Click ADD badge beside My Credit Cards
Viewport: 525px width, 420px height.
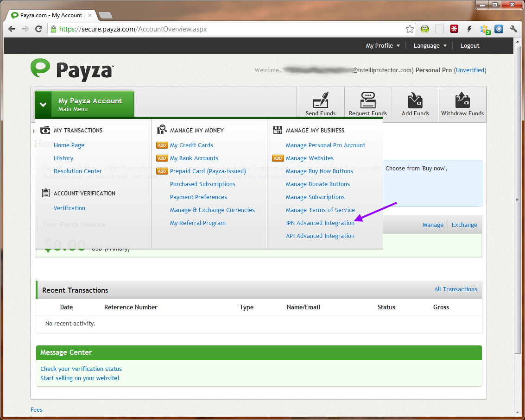[162, 145]
